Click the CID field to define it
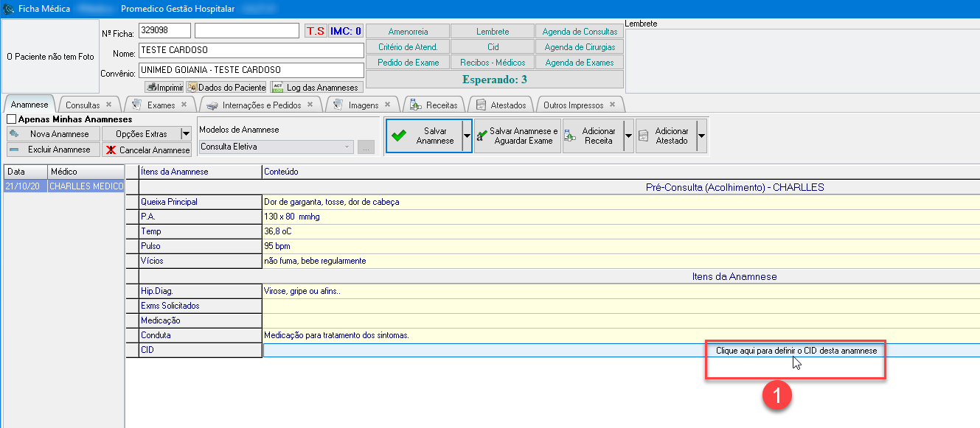Viewport: 980px width, 428px height. coord(796,351)
